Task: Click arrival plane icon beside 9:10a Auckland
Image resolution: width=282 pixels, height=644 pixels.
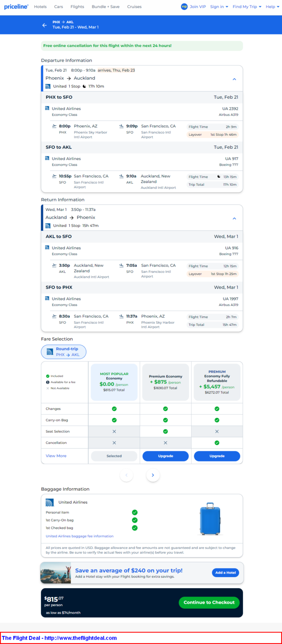Action: pos(122,176)
